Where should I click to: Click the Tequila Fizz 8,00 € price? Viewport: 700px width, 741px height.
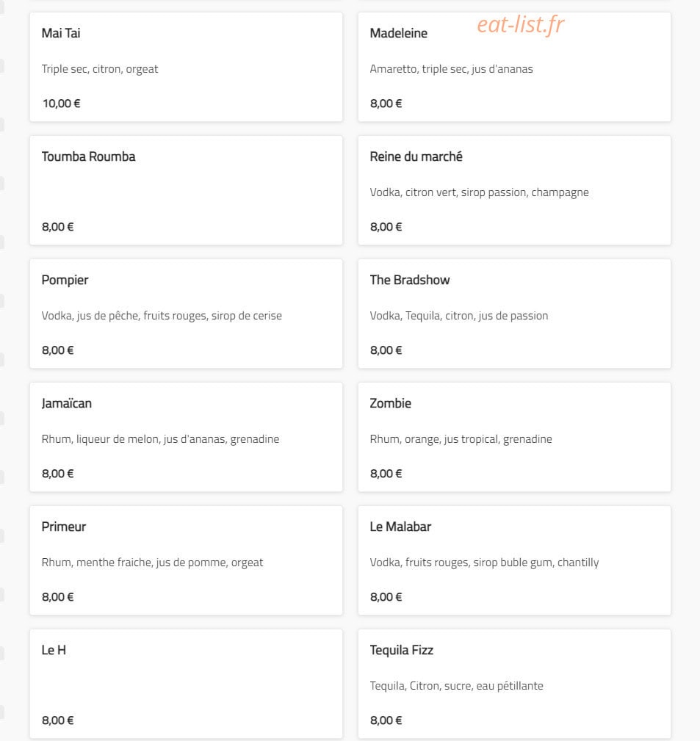coord(386,720)
